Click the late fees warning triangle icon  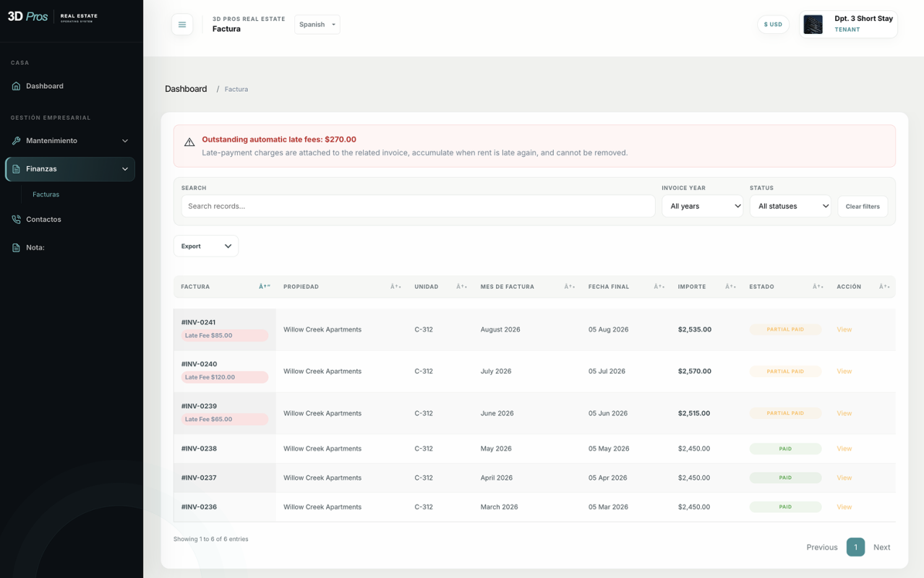189,142
